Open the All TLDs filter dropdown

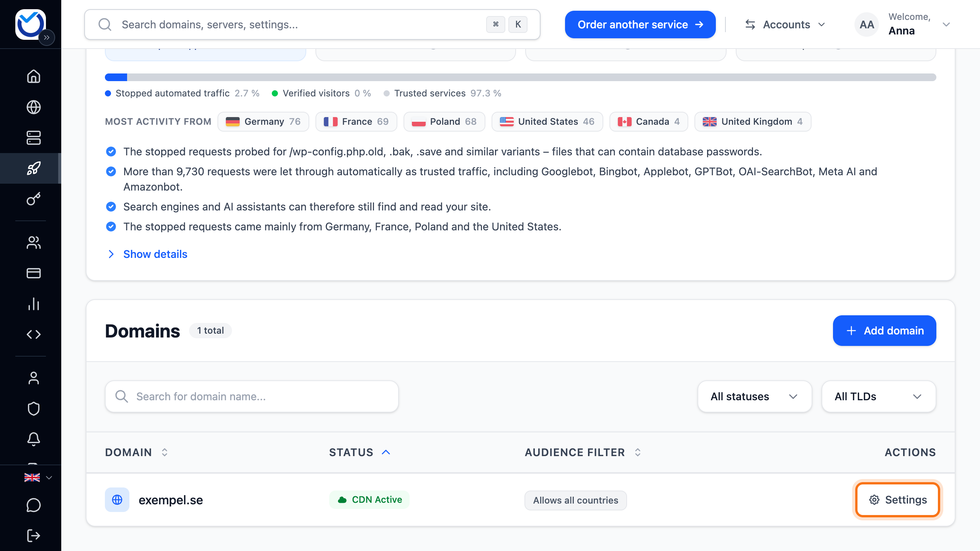(x=879, y=396)
